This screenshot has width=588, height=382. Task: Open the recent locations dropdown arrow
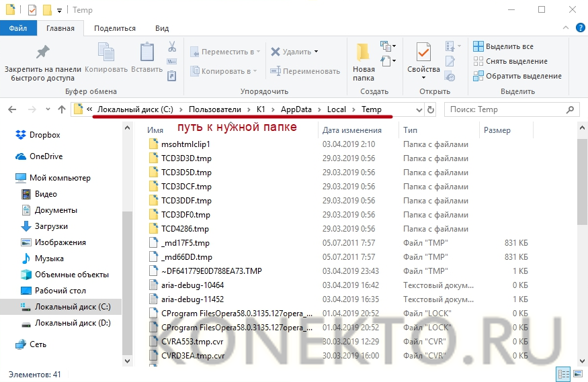coord(48,109)
